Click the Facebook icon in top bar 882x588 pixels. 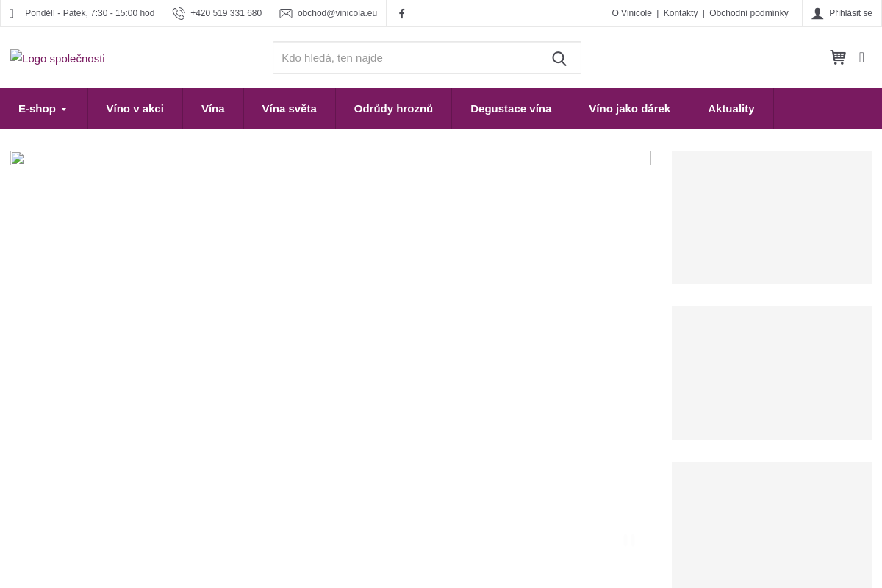(401, 13)
